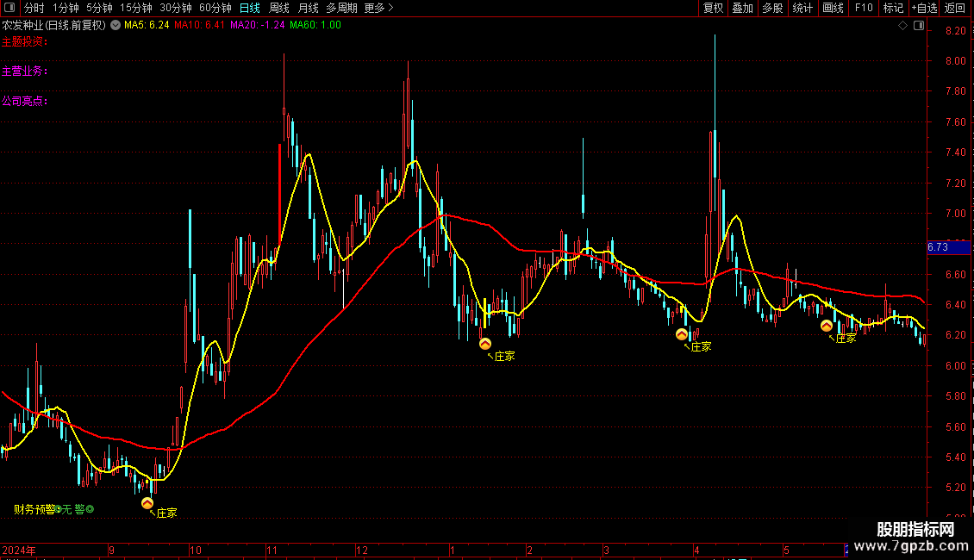
Task: Click the 主营业务 label
Action: [x=24, y=72]
